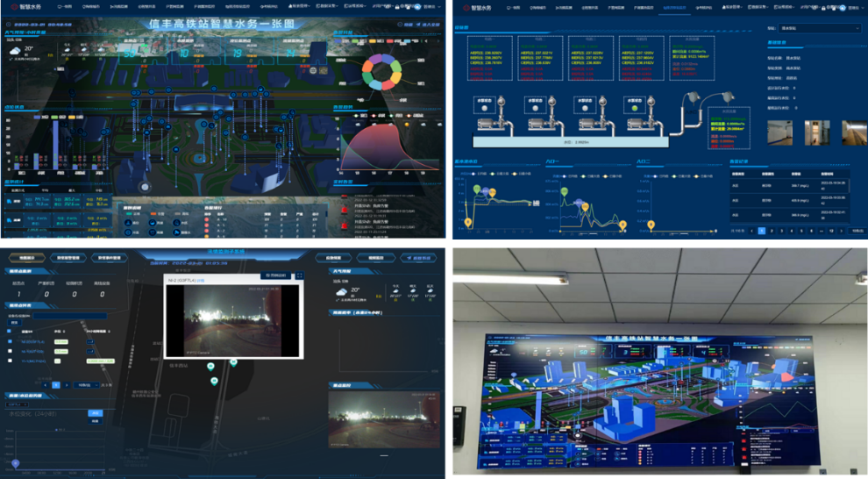The image size is (868, 479).
Task: Click the first pump's gray status indicator
Action: point(485,109)
